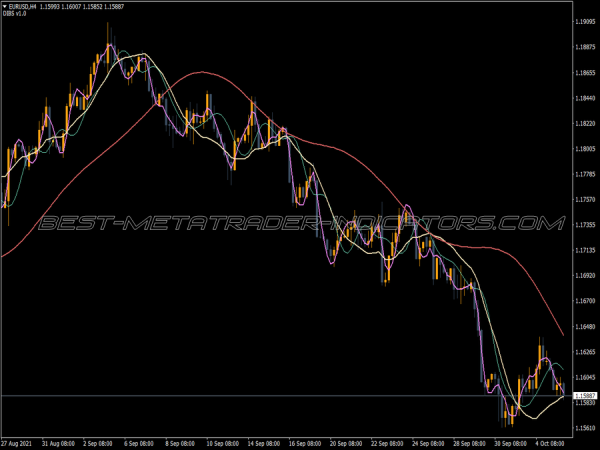Click the triangle icon beside EURUSD,H4

coord(4,8)
